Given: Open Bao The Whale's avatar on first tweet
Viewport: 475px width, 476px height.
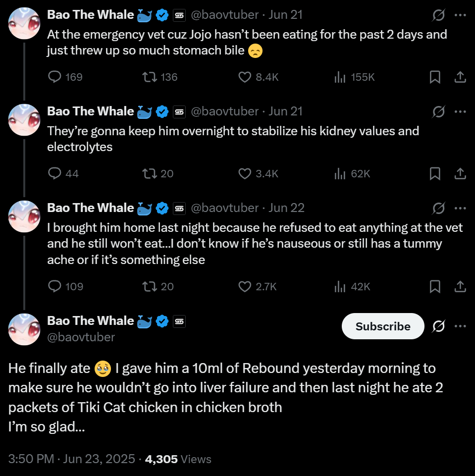Looking at the screenshot, I should pos(24,23).
